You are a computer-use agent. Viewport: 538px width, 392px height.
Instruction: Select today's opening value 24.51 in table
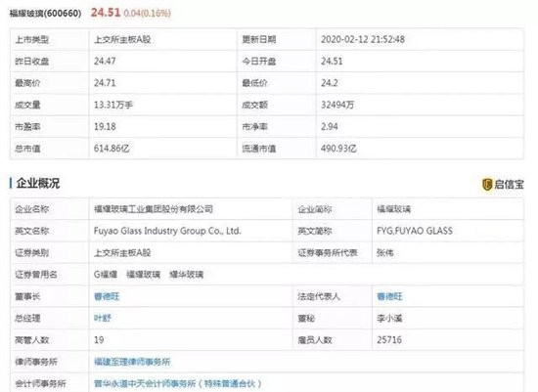click(x=332, y=61)
